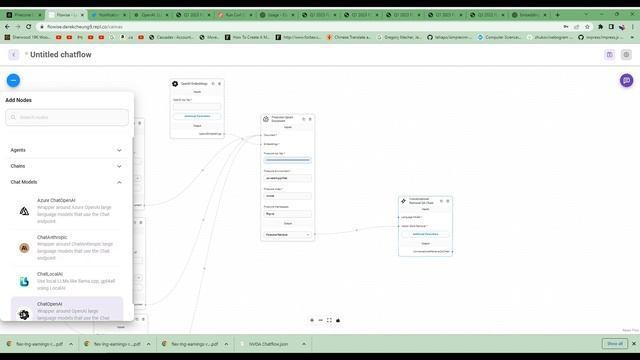640x360 pixels.
Task: Toggle canvas lock interactivity icon
Action: pos(338,320)
